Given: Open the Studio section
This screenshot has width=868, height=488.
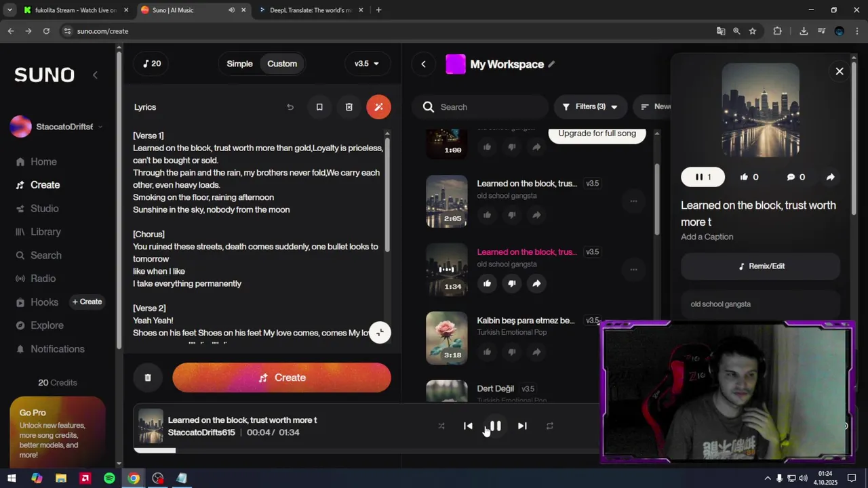Looking at the screenshot, I should [x=37, y=209].
